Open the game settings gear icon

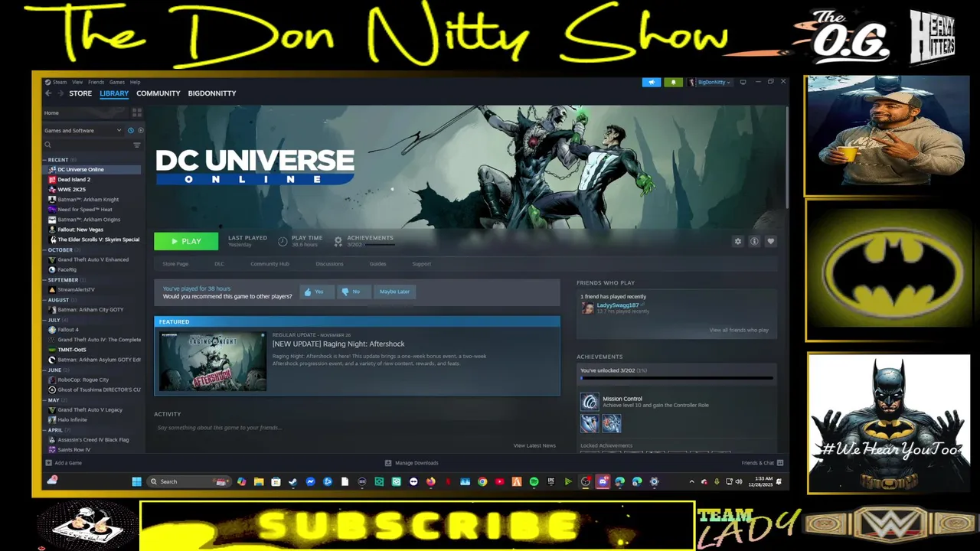point(738,241)
